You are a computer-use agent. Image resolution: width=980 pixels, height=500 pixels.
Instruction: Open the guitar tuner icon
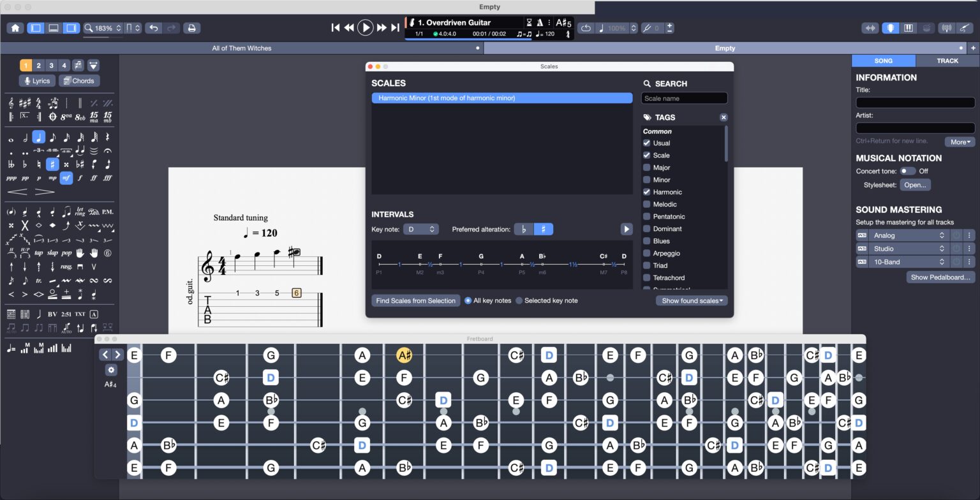point(946,28)
